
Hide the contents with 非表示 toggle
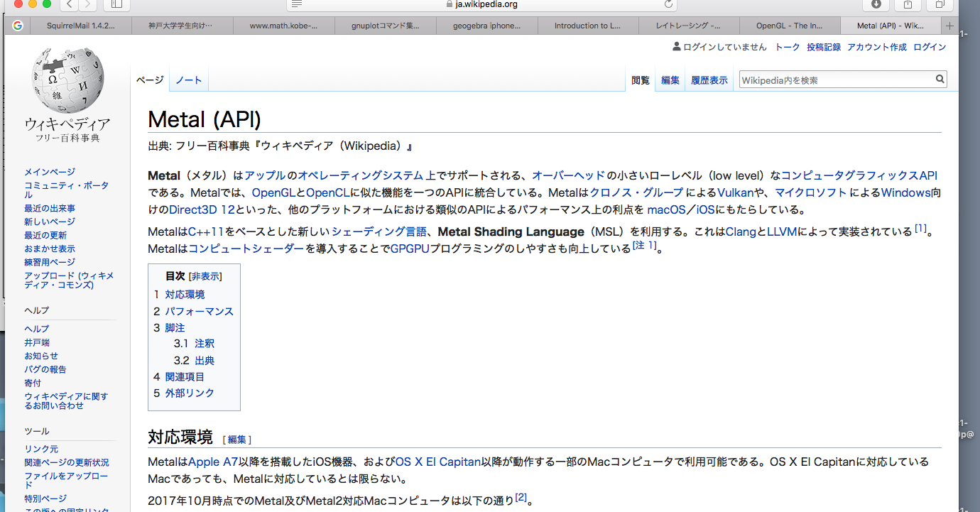click(205, 276)
